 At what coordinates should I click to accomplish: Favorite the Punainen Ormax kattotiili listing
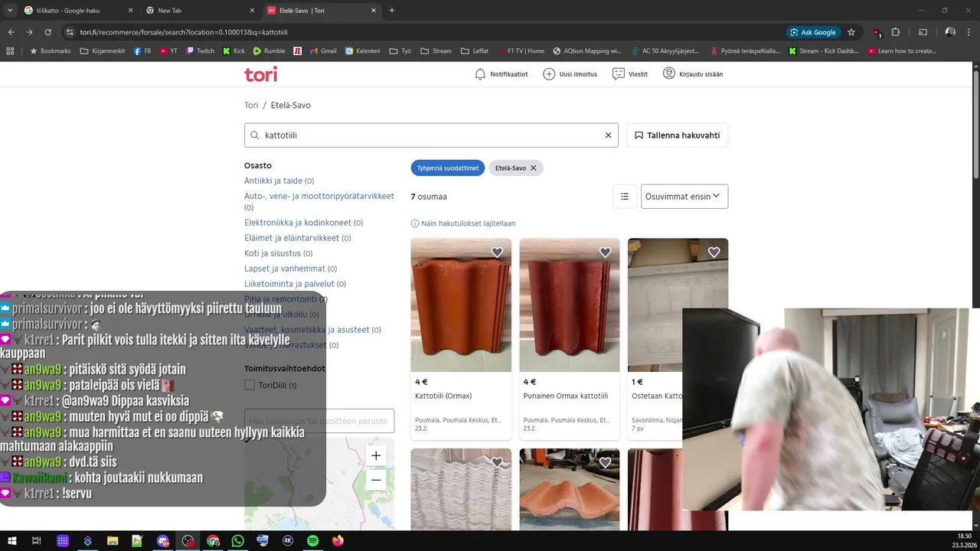coord(606,253)
